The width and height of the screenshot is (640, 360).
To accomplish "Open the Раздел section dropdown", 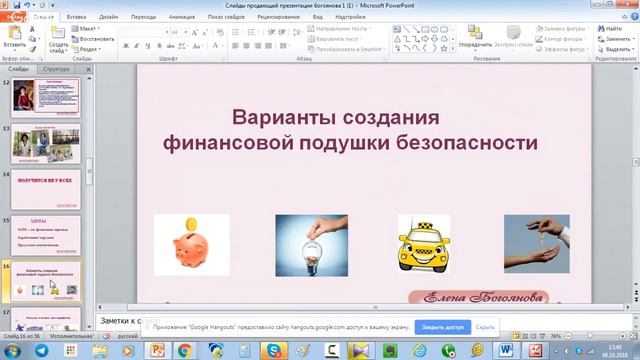I will click(x=87, y=49).
